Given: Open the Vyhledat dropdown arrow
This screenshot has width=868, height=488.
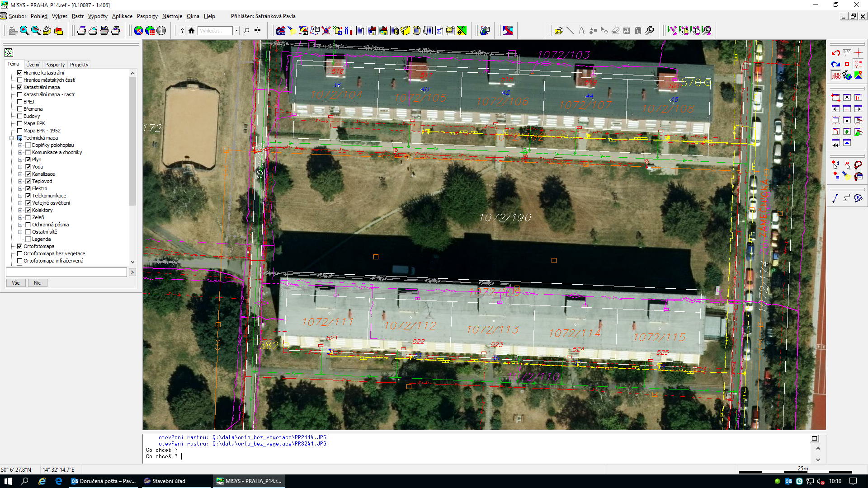Looking at the screenshot, I should pyautogui.click(x=236, y=31).
